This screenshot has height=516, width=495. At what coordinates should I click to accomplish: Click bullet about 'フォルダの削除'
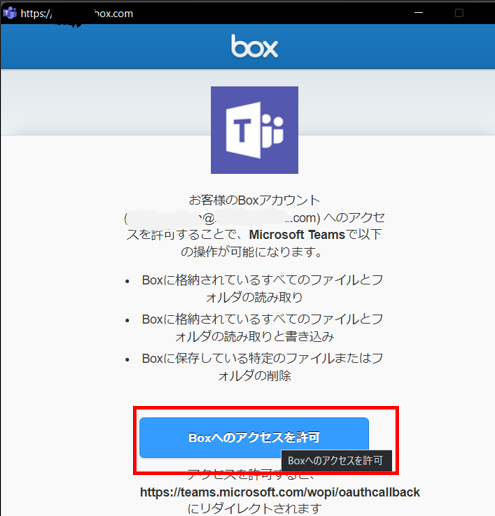click(262, 367)
